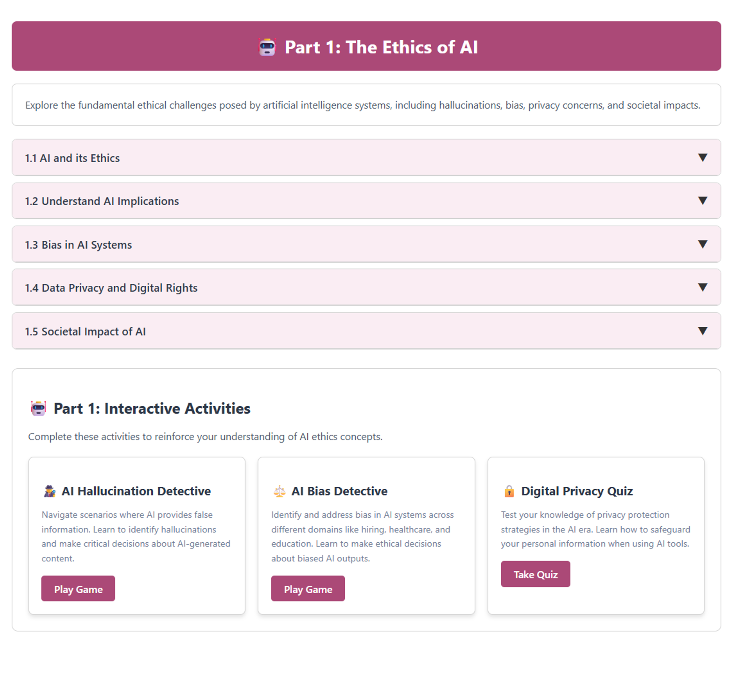750x700 pixels.
Task: Play the AI Hallucination Detective game
Action: pyautogui.click(x=78, y=589)
